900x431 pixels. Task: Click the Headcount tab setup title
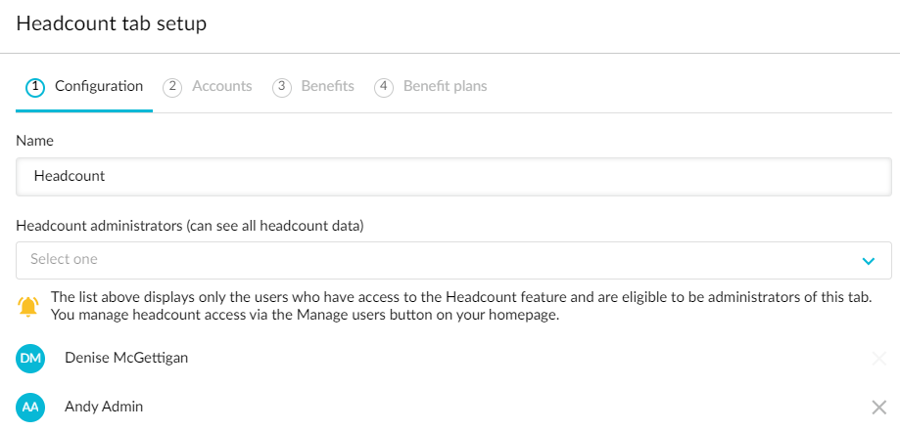pyautogui.click(x=111, y=24)
